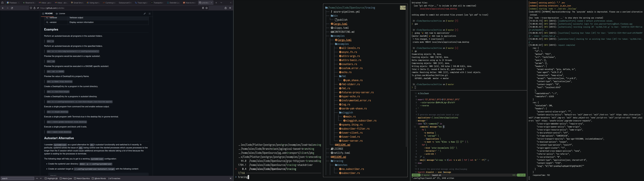
Task: Select tower-client.rs in file tree
Action: (x=352, y=133)
